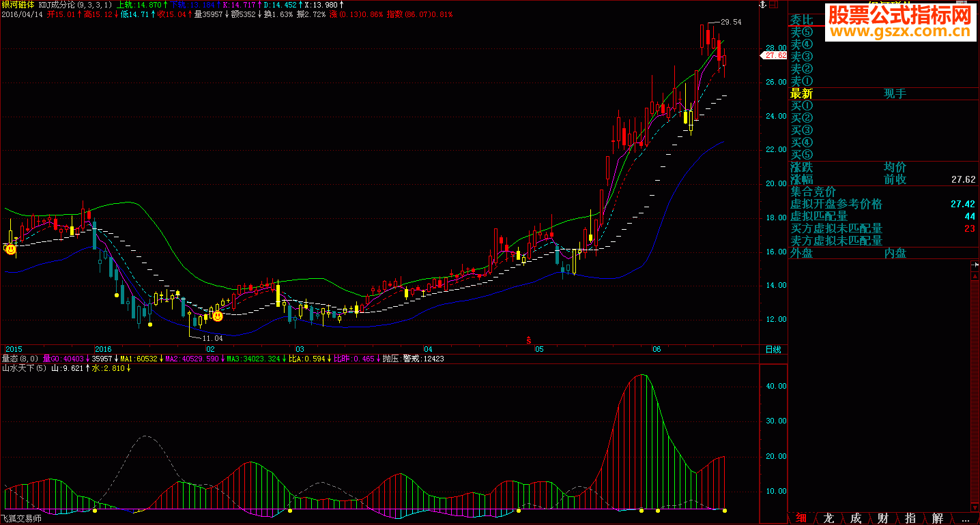Click the 高15.12 high price

[x=97, y=14]
